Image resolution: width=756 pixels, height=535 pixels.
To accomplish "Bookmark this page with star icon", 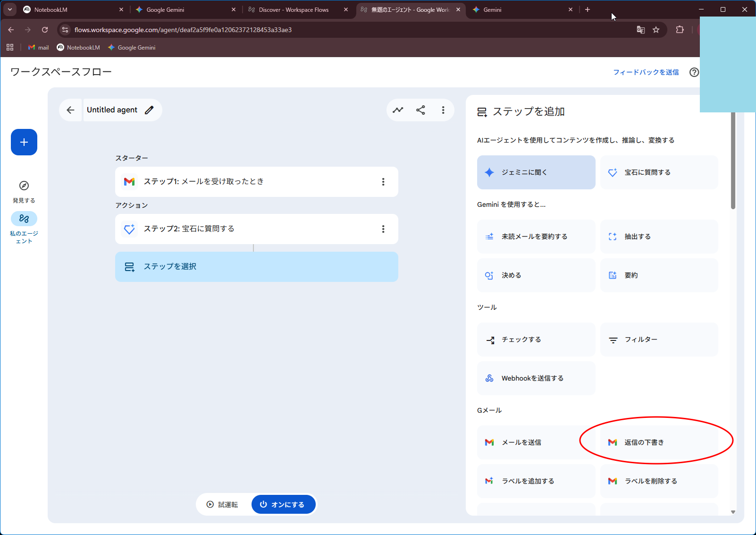I will [656, 30].
